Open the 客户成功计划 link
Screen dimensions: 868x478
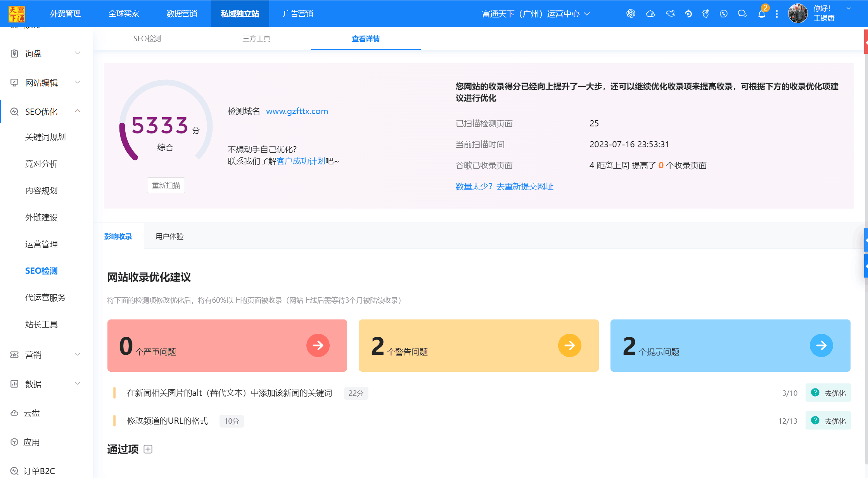(301, 161)
